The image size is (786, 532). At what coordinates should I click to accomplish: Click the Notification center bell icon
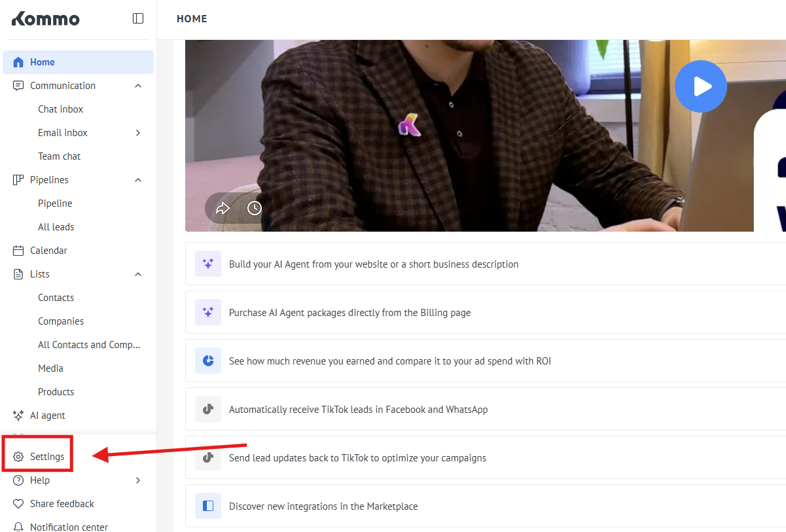tap(18, 527)
